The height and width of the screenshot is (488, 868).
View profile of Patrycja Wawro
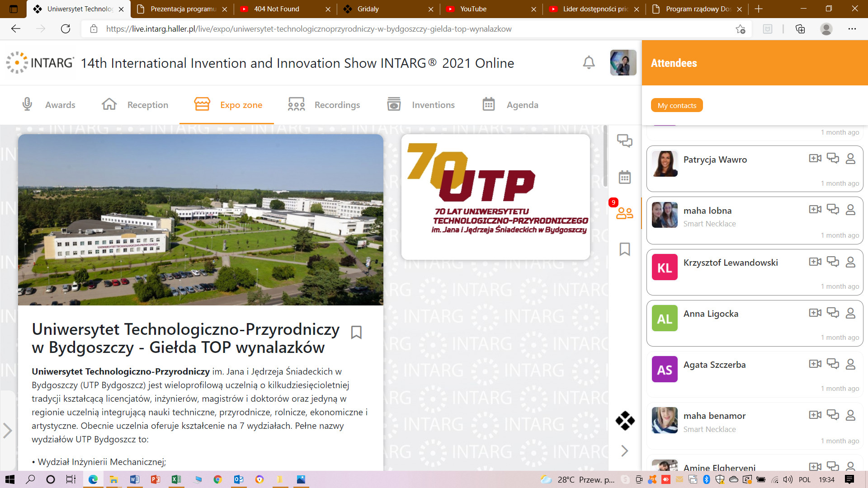point(850,159)
